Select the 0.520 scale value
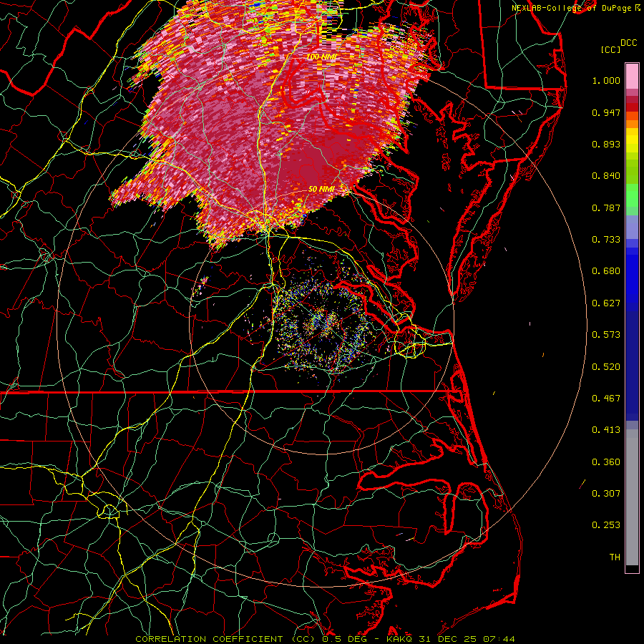Screen dimensions: 644x644 (606, 367)
